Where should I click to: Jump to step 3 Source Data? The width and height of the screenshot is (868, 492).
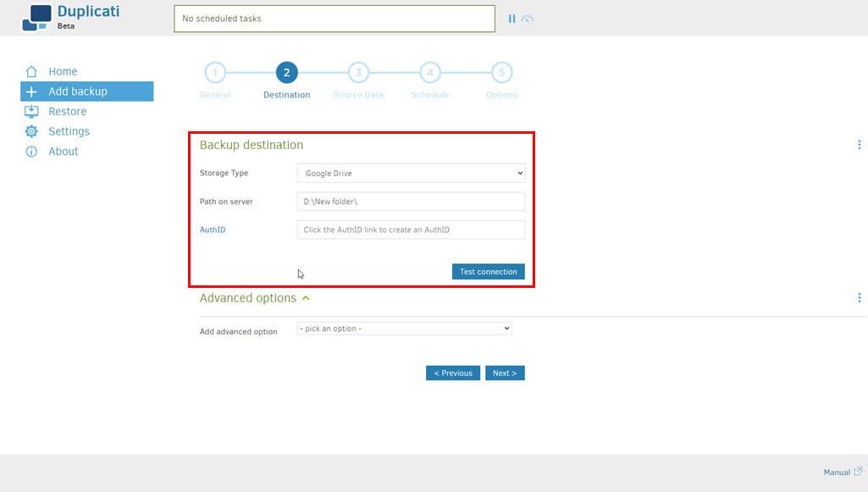click(x=358, y=73)
